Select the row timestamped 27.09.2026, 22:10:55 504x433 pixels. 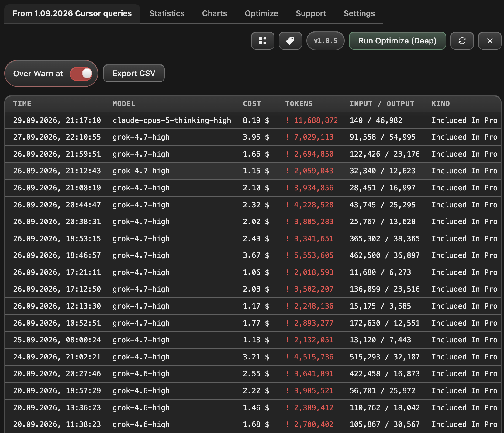[x=253, y=137]
